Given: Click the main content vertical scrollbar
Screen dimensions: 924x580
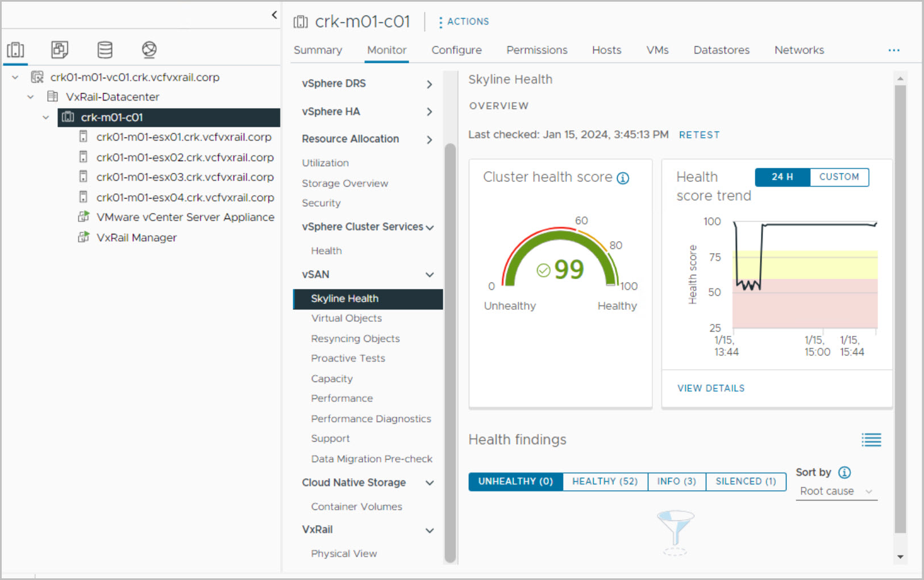Looking at the screenshot, I should coord(900,307).
